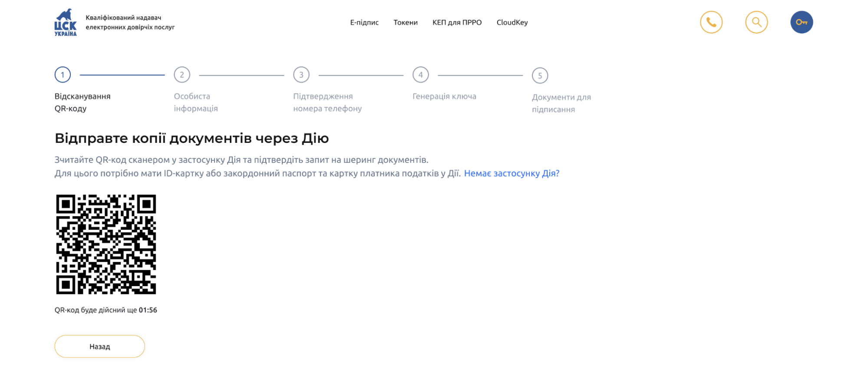Select step 5 circle Документи для підписання
This screenshot has width=868, height=380.
pyautogui.click(x=540, y=76)
